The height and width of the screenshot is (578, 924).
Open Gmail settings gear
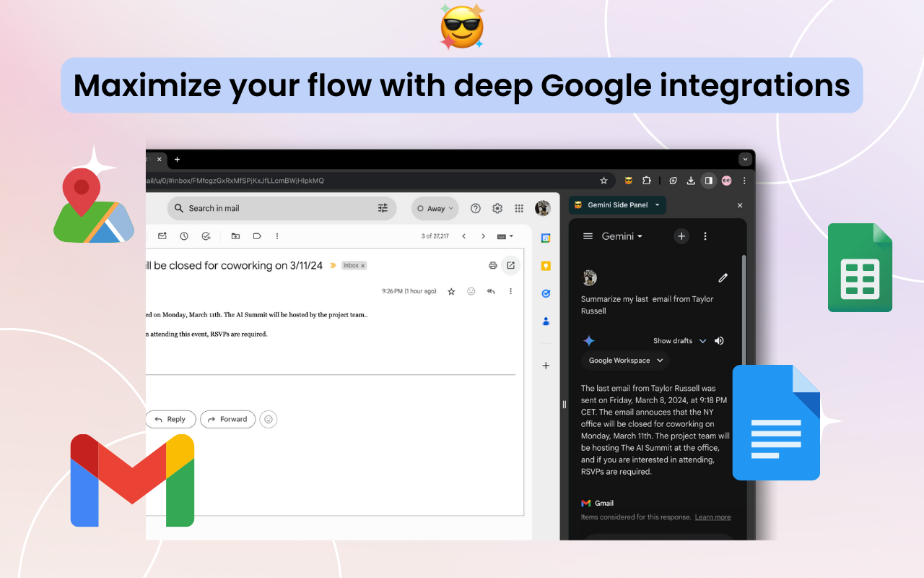point(497,208)
